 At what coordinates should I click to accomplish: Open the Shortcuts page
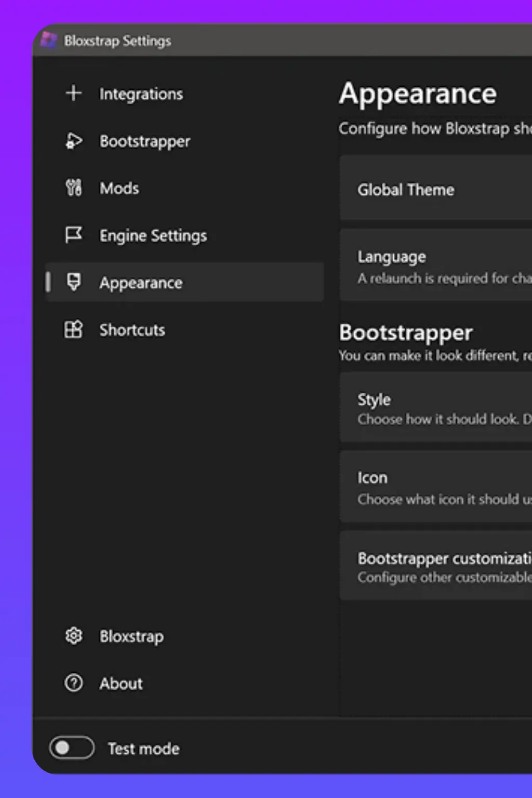point(184,329)
